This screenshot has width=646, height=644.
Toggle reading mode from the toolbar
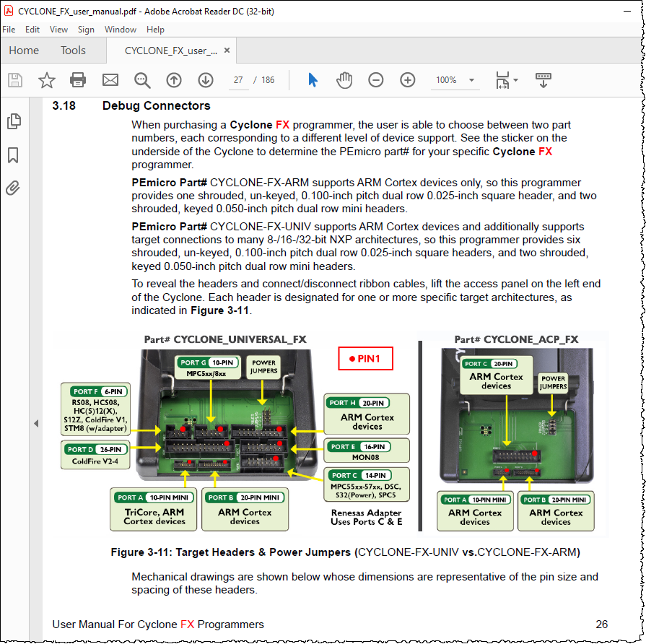tap(543, 80)
